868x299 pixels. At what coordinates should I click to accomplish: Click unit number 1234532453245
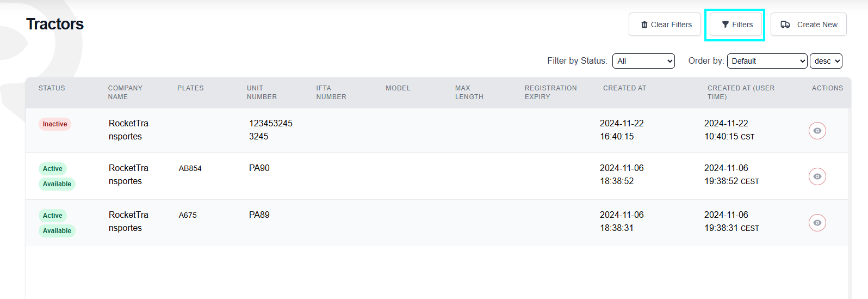(271, 130)
